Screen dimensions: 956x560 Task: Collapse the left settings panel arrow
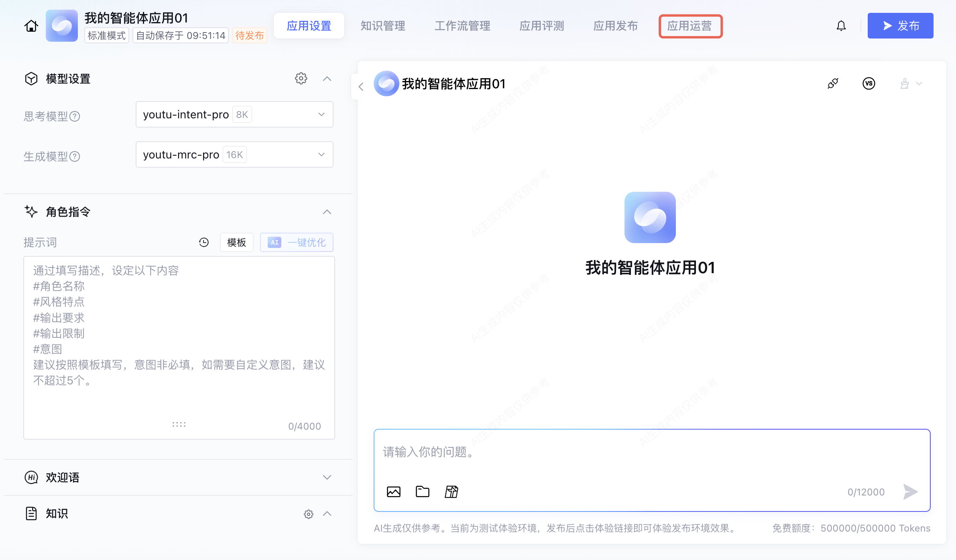click(x=361, y=87)
